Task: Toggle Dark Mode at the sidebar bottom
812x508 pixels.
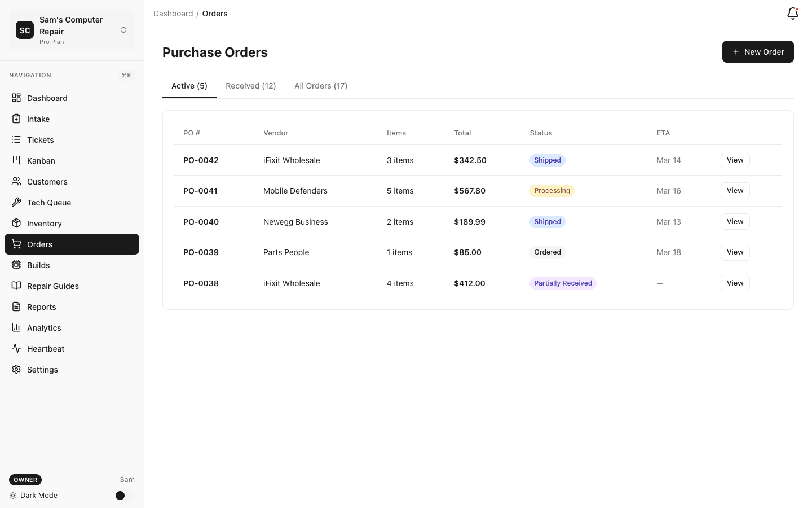Action: coord(120,496)
